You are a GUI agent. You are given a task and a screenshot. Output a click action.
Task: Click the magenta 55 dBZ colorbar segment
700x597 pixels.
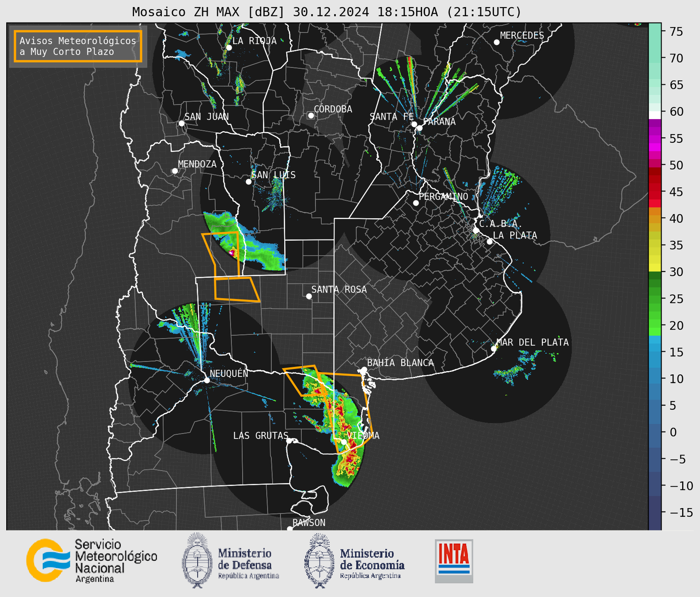click(654, 139)
